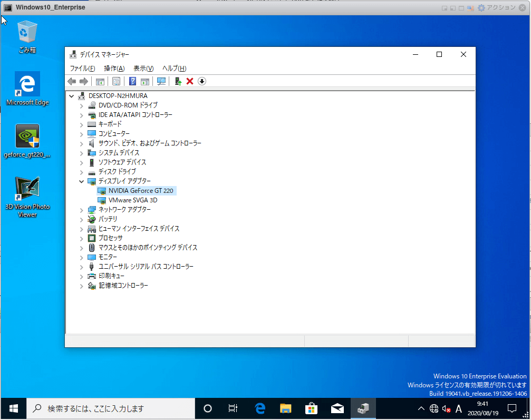Select the ソフトウェア デバイス row
Image resolution: width=531 pixels, height=420 pixels.
117,162
